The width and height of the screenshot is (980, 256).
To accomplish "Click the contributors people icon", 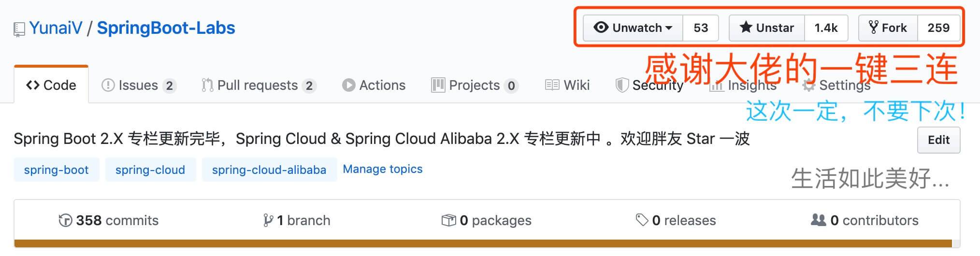I will [818, 220].
